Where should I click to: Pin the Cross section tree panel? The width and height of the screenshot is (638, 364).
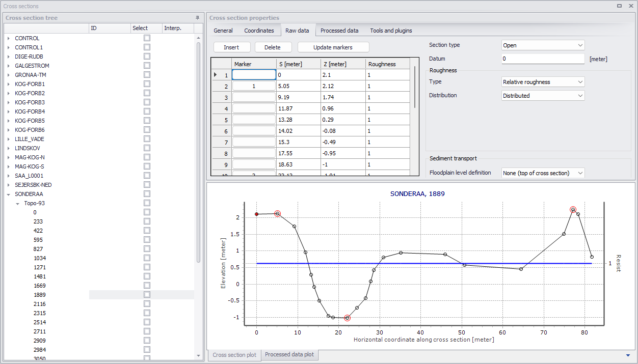[x=198, y=18]
